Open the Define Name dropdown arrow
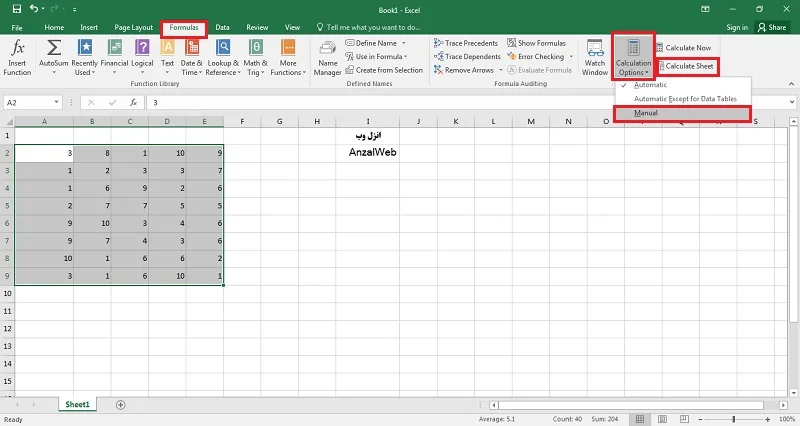 pos(404,43)
